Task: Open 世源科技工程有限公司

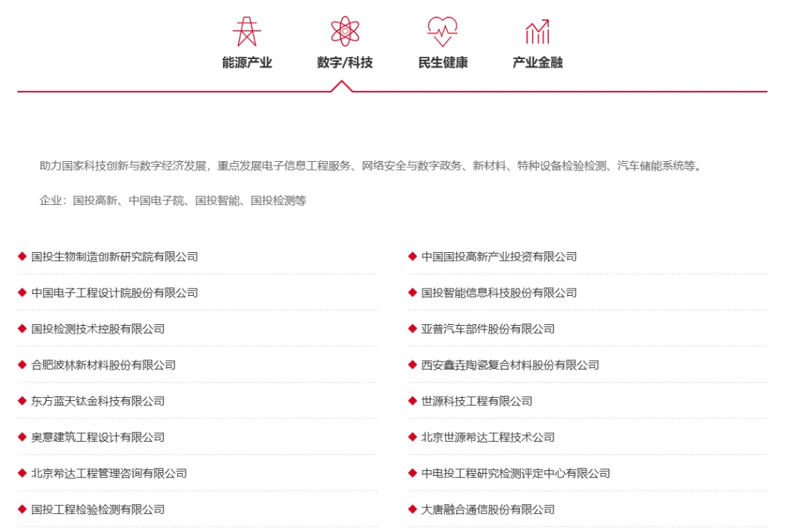Action: (x=477, y=401)
